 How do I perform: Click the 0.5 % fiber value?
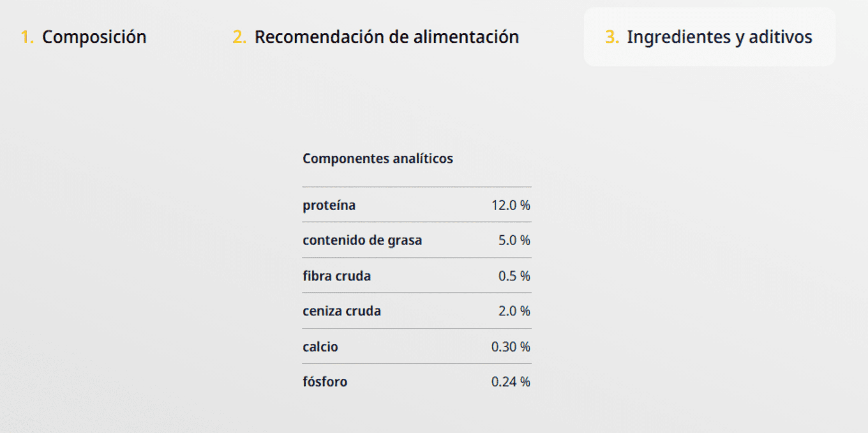point(514,276)
